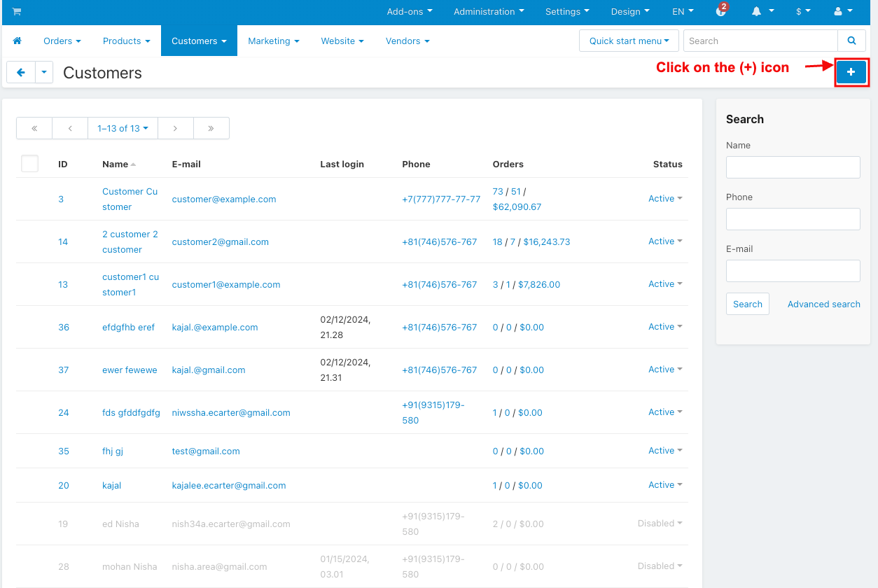The width and height of the screenshot is (878, 588).
Task: Open the Settings menu
Action: (x=567, y=11)
